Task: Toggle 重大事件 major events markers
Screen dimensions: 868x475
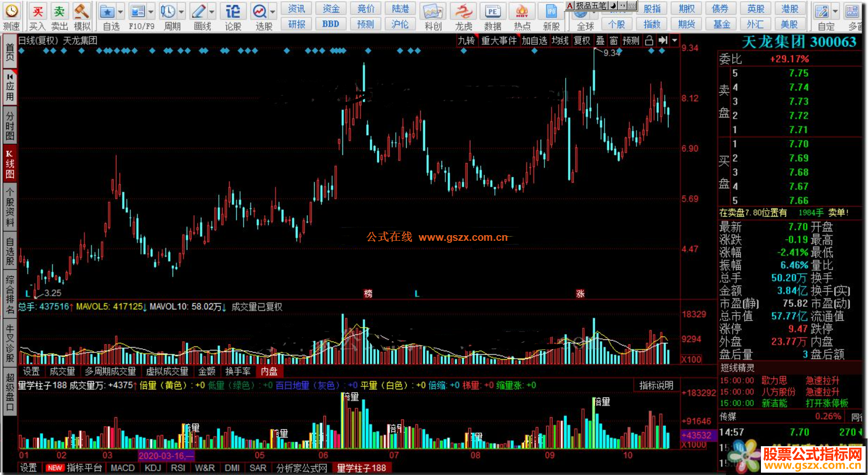Action: (x=499, y=41)
